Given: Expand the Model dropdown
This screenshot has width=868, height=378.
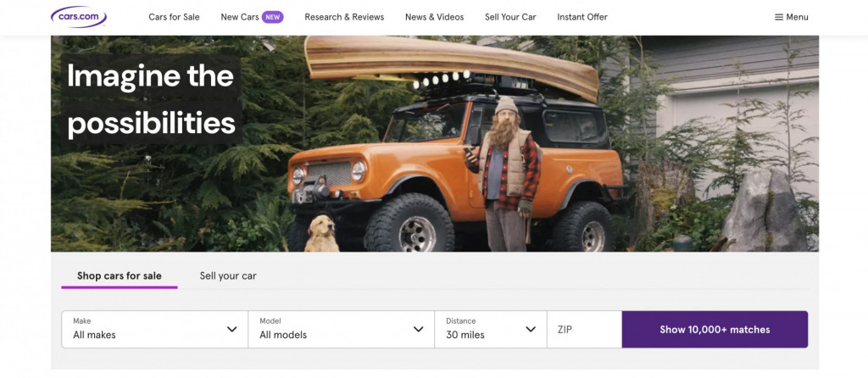Looking at the screenshot, I should tap(342, 330).
